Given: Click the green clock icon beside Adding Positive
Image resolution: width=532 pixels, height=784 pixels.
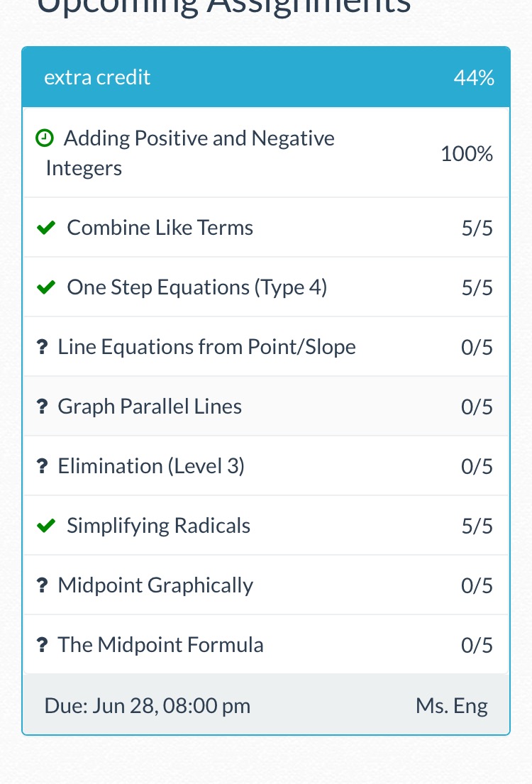Looking at the screenshot, I should [x=45, y=138].
